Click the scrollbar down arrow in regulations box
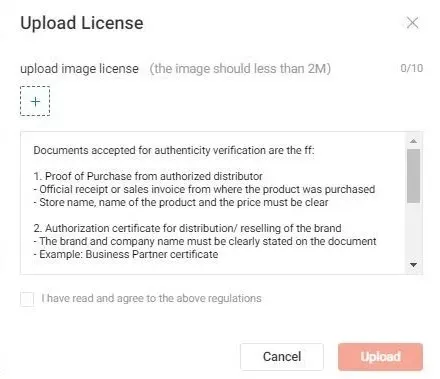Viewport: 440px width, 379px height. [x=413, y=265]
